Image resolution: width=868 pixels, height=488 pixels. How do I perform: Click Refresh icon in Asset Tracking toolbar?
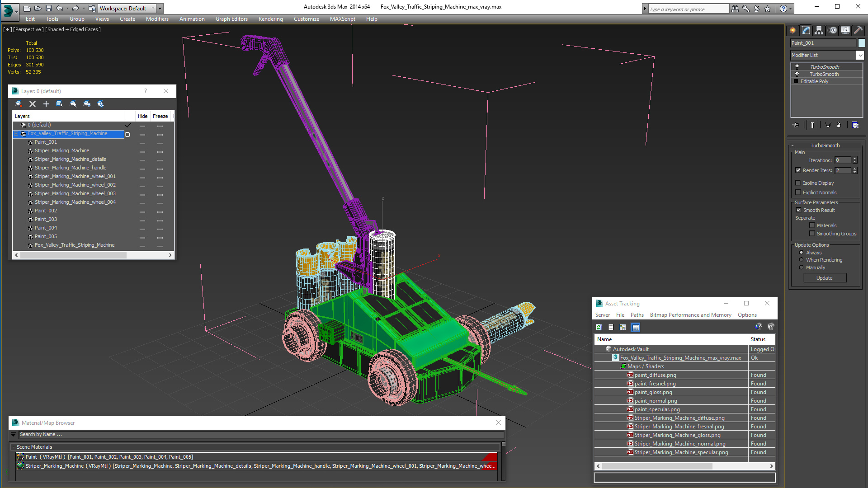[x=599, y=327]
